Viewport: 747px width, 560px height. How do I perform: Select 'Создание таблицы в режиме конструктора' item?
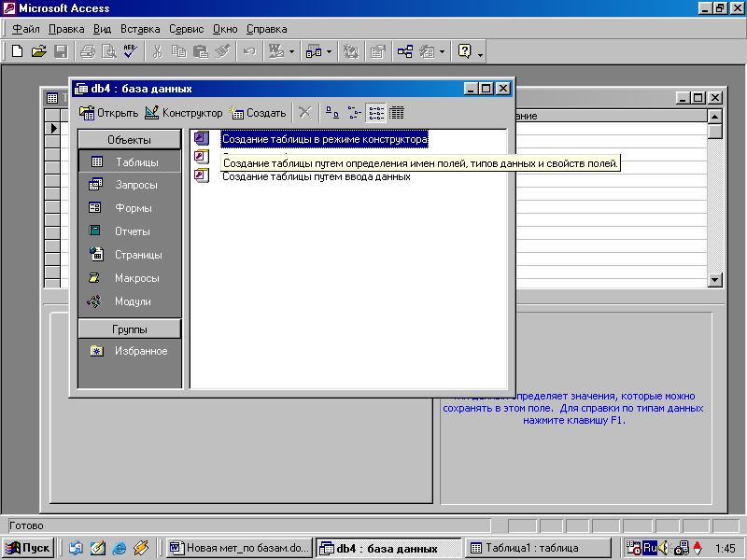point(324,139)
